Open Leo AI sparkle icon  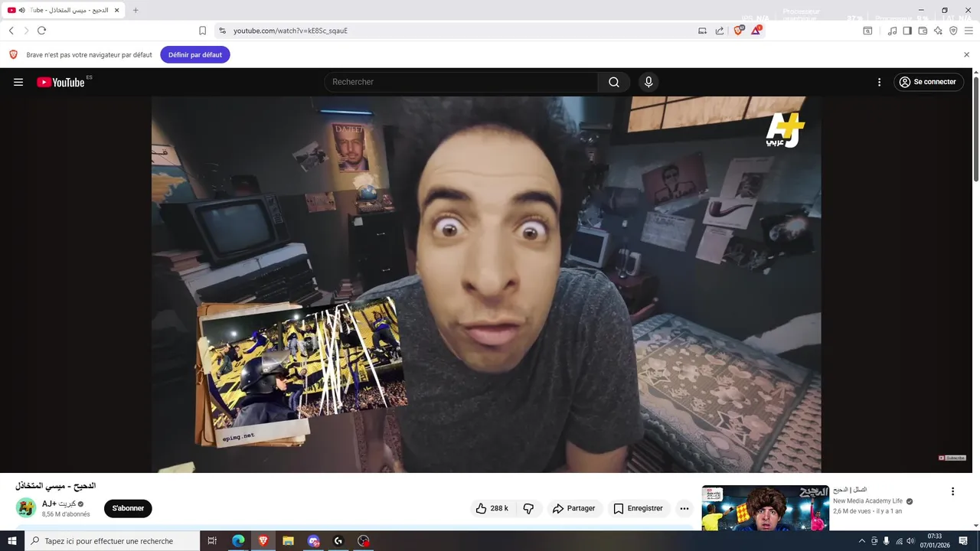pyautogui.click(x=938, y=31)
